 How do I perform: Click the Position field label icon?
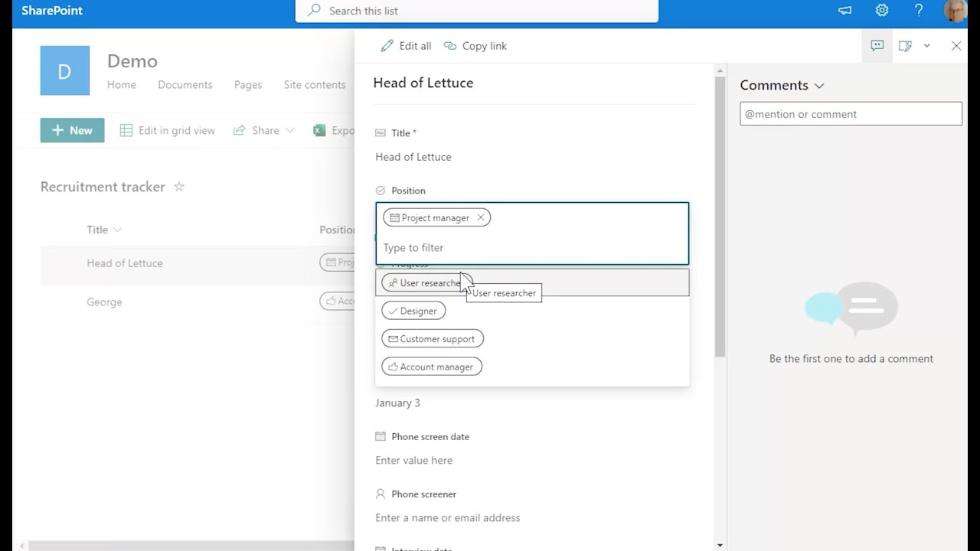(381, 191)
